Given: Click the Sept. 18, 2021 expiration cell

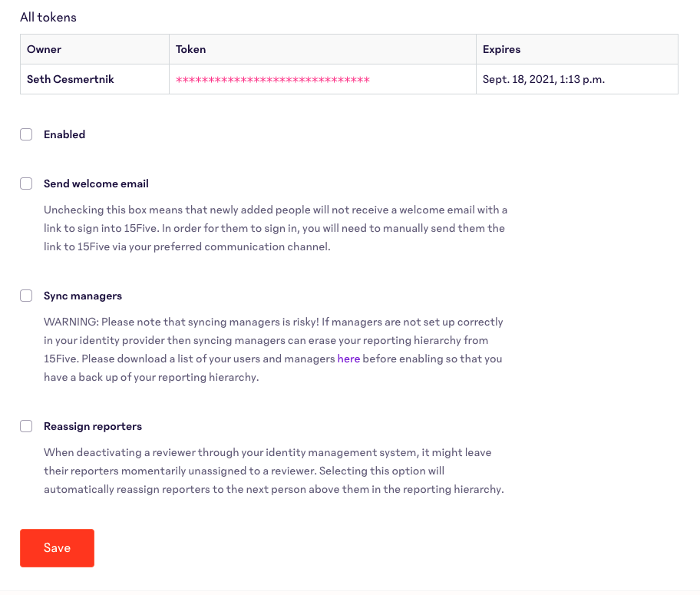Looking at the screenshot, I should pyautogui.click(x=543, y=79).
